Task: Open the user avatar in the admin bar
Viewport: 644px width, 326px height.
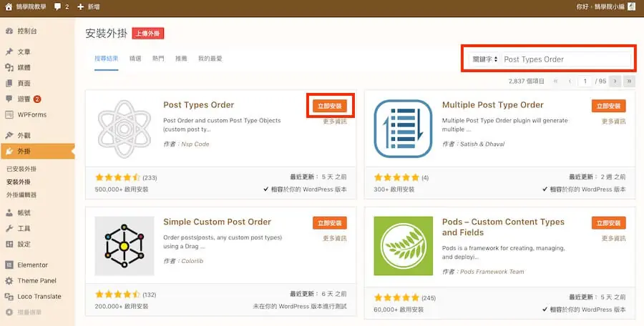Action: pyautogui.click(x=632, y=6)
